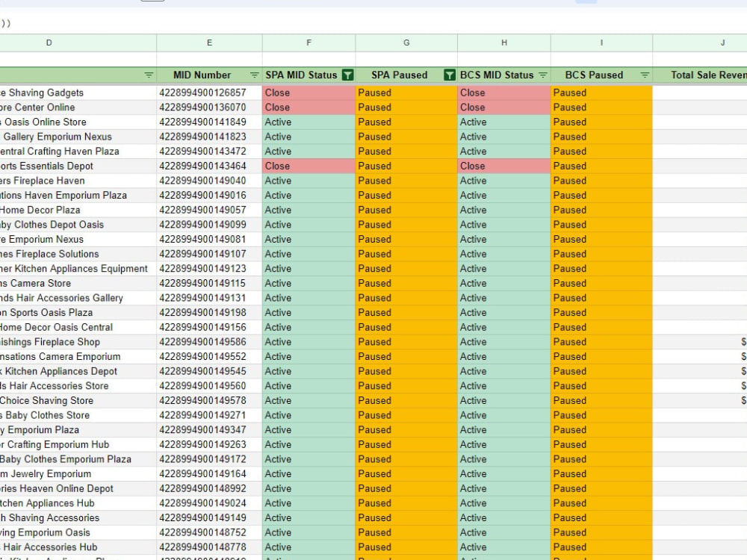Select column F header
Viewport: 747px width, 560px height.
pyautogui.click(x=309, y=43)
